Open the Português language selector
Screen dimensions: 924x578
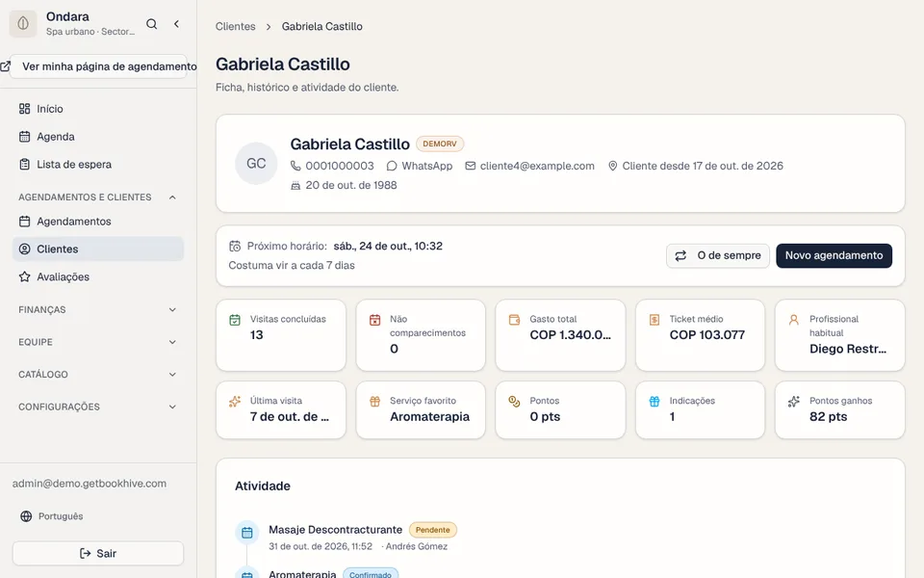pyautogui.click(x=52, y=516)
